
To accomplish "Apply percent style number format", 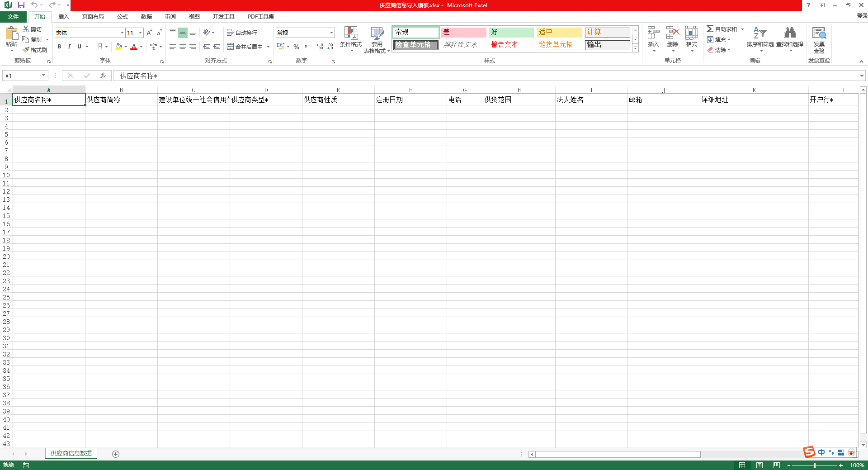I will [x=296, y=47].
